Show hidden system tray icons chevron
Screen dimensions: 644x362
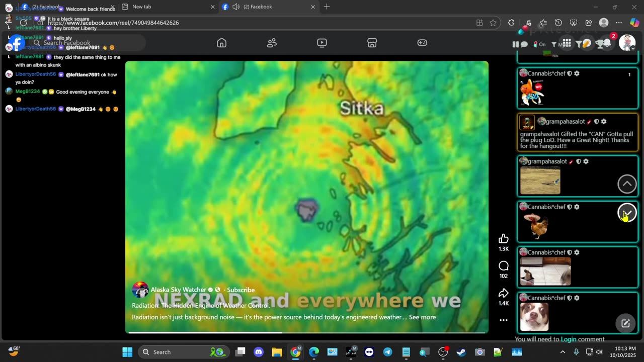click(562, 352)
